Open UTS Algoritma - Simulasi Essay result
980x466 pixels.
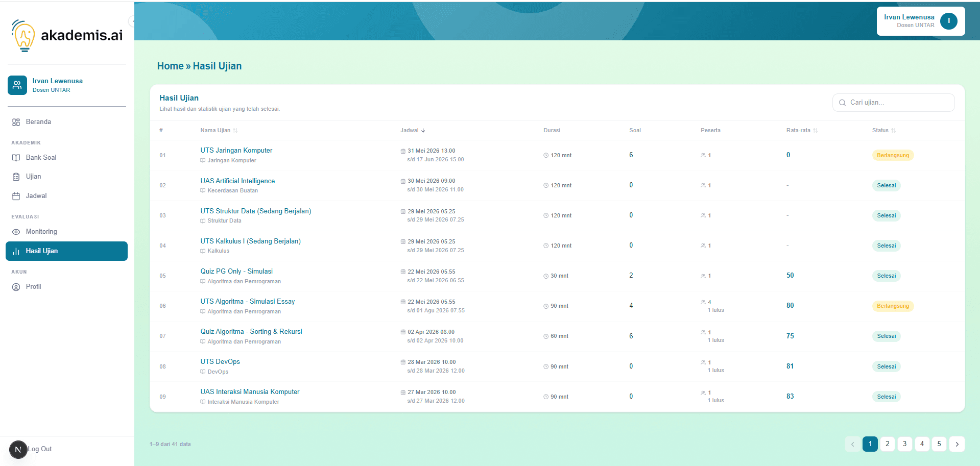tap(248, 302)
